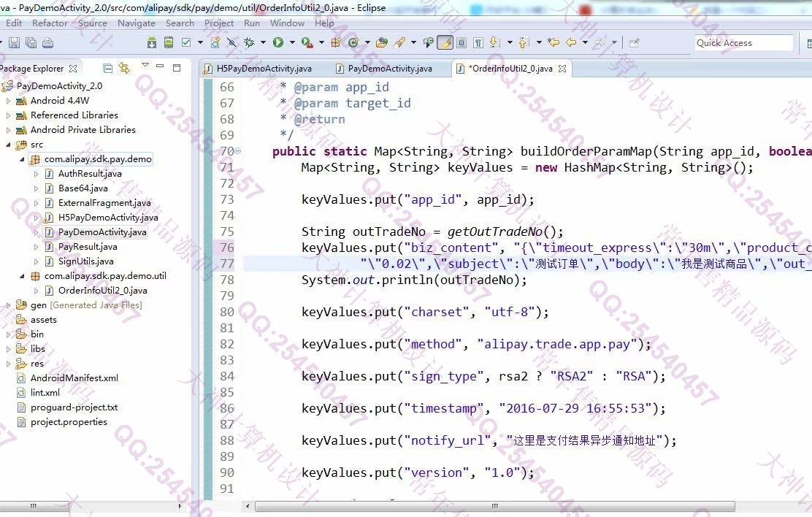Expand the res folder node
The width and height of the screenshot is (812, 517).
[8, 364]
